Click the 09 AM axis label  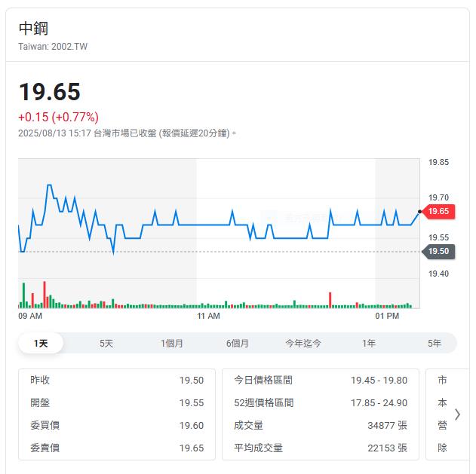coord(30,316)
